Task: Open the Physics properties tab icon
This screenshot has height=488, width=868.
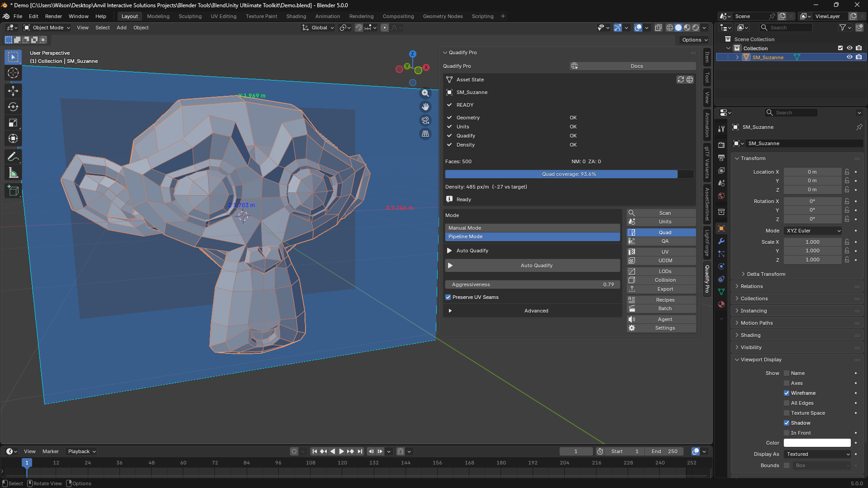Action: click(x=721, y=266)
